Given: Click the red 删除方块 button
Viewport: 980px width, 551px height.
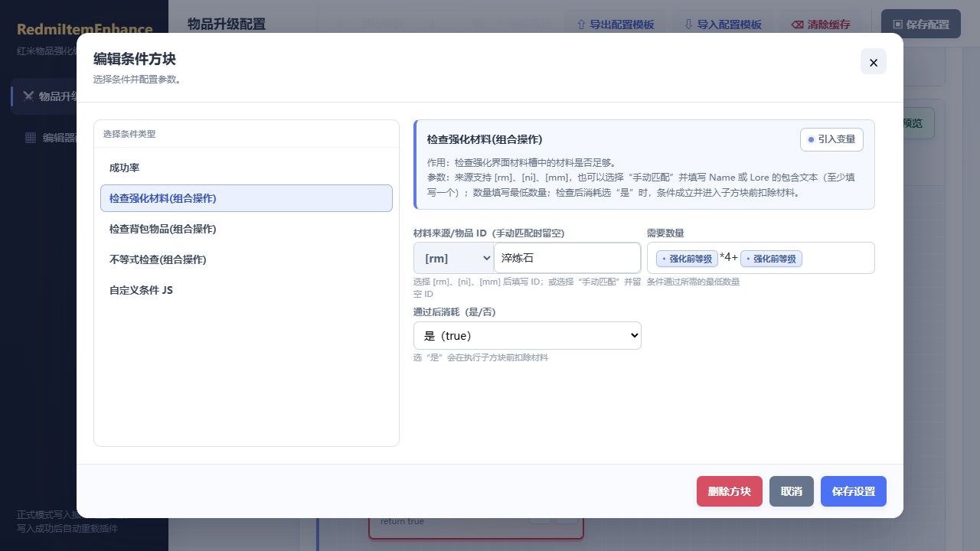Looking at the screenshot, I should 730,491.
